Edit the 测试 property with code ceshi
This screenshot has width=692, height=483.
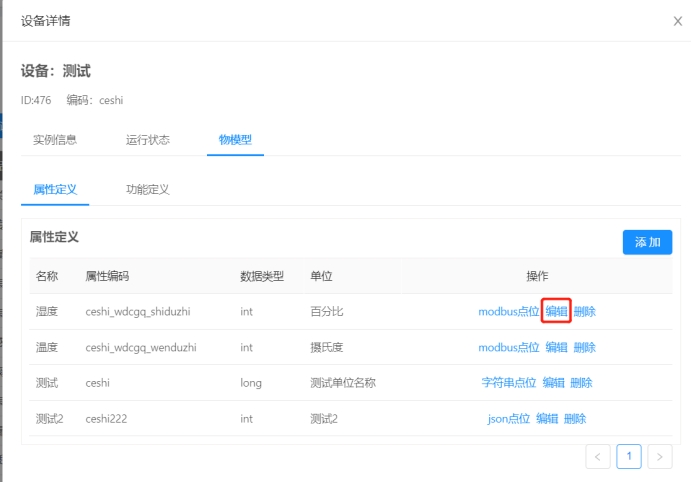(x=554, y=383)
